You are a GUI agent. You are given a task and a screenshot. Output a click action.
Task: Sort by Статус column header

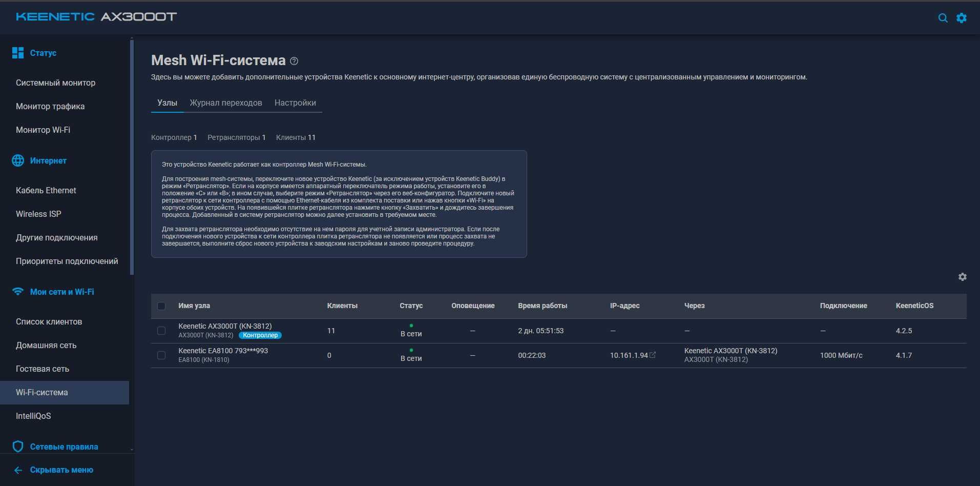(x=411, y=306)
